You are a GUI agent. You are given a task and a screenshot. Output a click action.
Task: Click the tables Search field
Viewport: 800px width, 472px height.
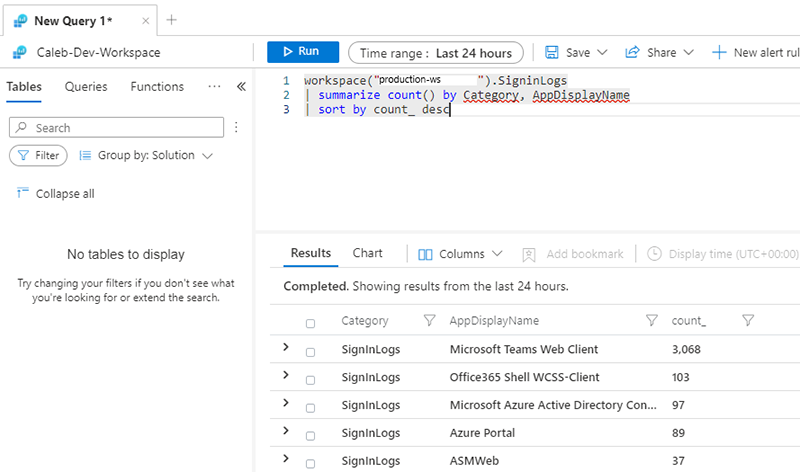point(116,128)
